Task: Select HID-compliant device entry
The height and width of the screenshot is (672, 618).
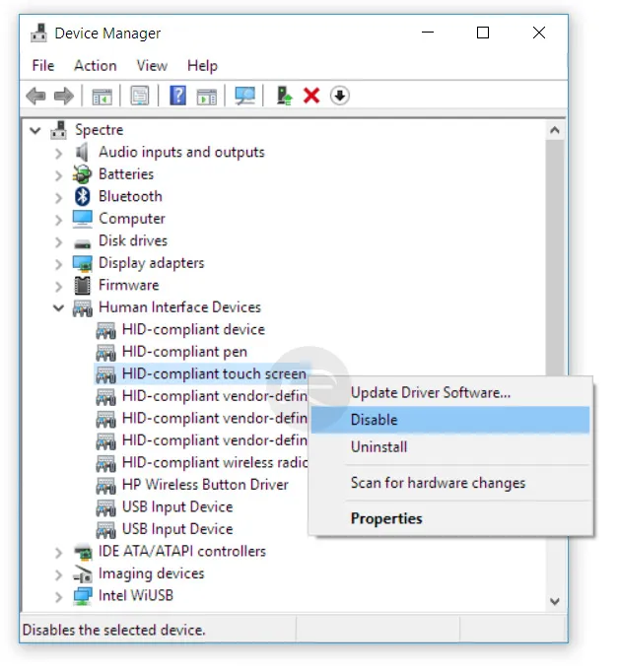Action: pos(193,329)
